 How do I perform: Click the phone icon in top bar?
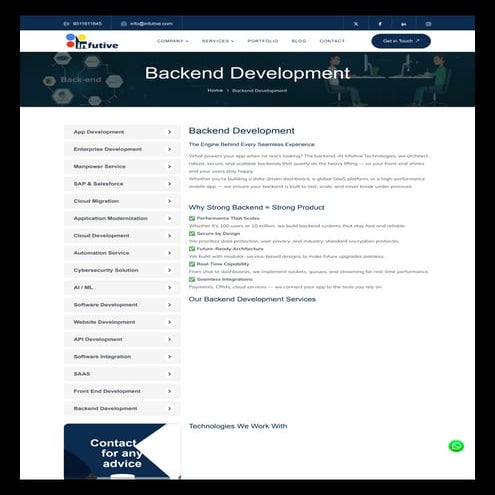(x=66, y=24)
